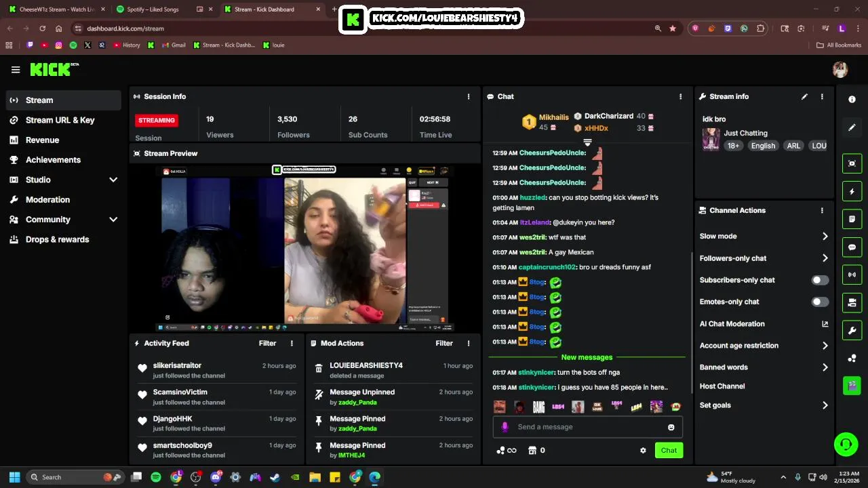Jump to New messages in chat
Screen dimensions: 868x488
pyautogui.click(x=587, y=357)
